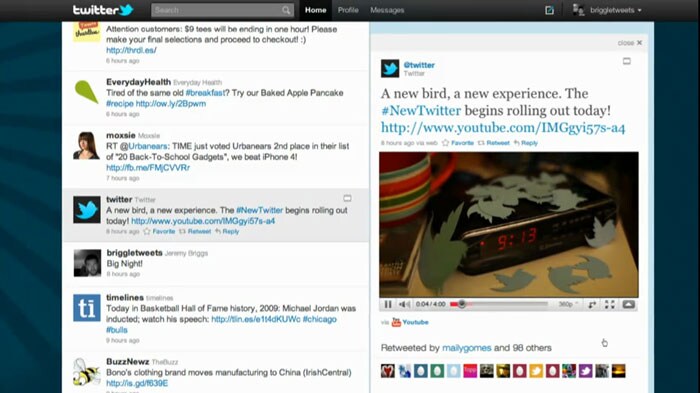Click the timelines username
The width and height of the screenshot is (700, 393).
[125, 297]
